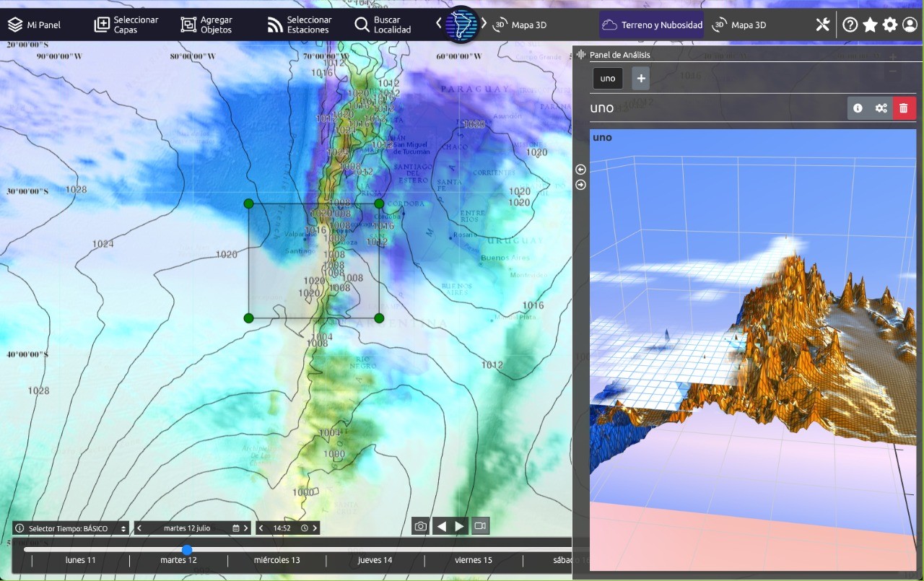Select the 'uno' analysis tab
The width and height of the screenshot is (924, 581).
[608, 78]
